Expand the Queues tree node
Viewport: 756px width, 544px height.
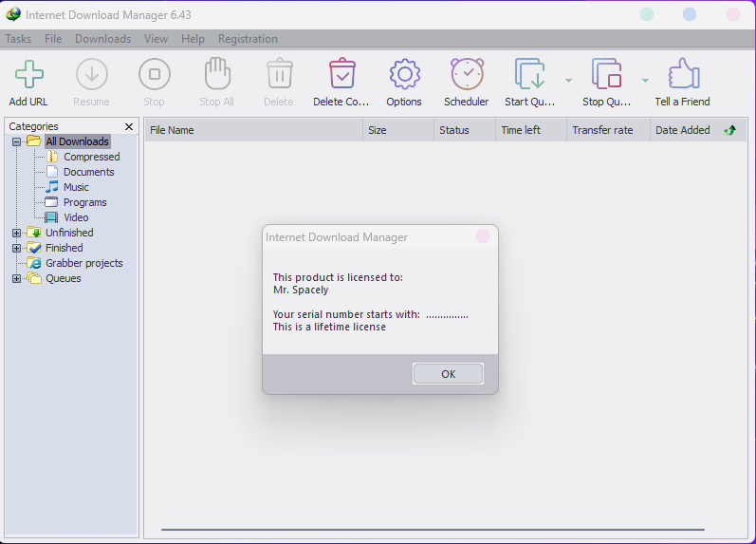(16, 278)
